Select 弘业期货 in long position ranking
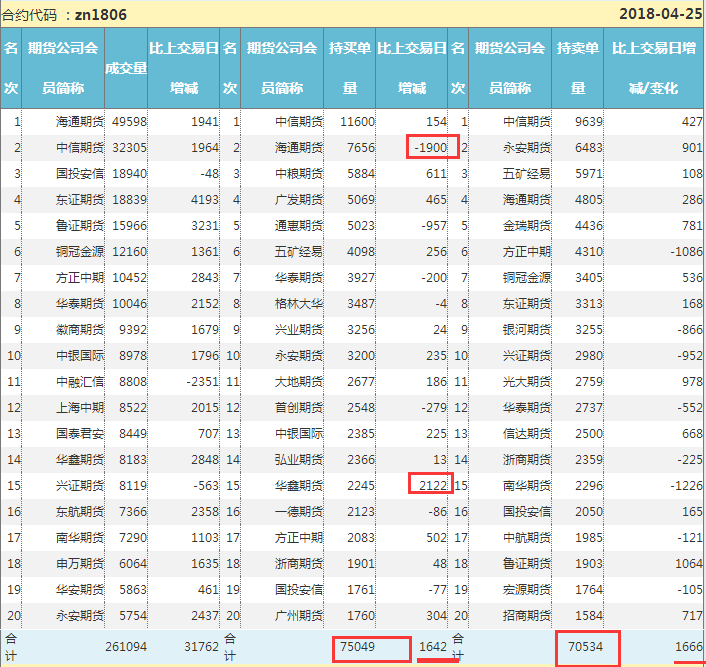 [299, 460]
